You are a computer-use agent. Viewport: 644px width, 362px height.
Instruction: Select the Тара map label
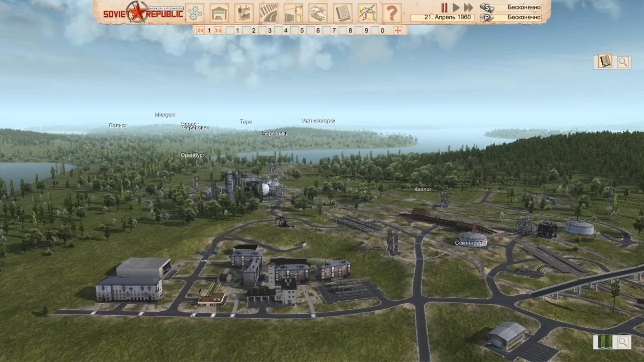coord(246,122)
